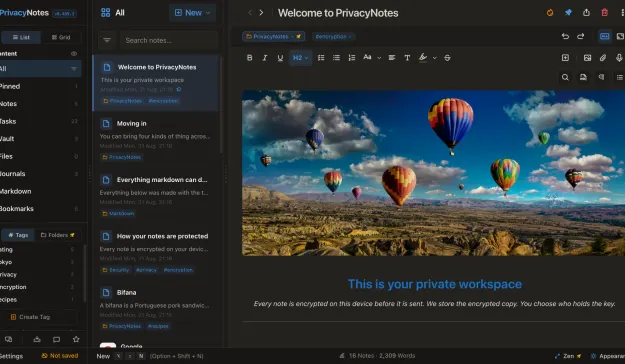Focus the Search notes field
The height and width of the screenshot is (364, 625).
169,40
